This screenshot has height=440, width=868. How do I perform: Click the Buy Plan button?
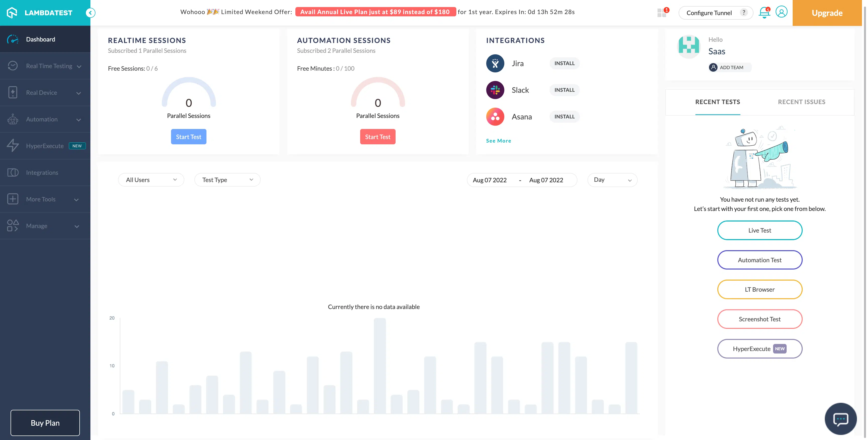click(x=45, y=423)
